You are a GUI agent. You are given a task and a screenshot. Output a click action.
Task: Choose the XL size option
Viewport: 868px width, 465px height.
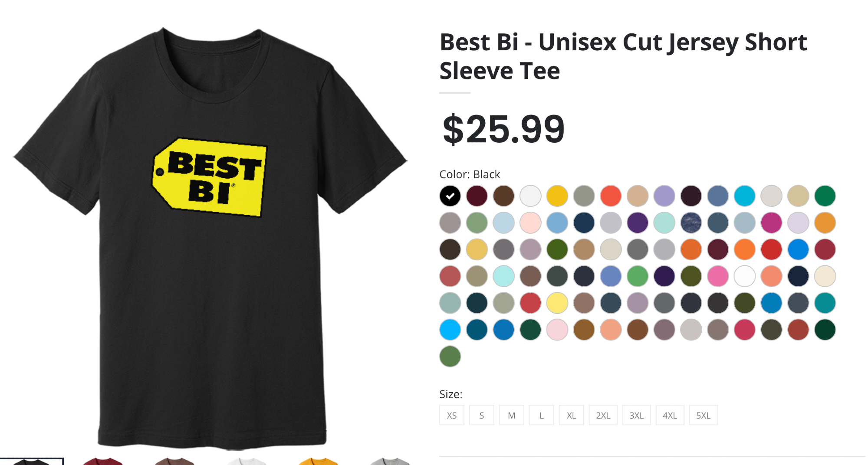tap(572, 415)
